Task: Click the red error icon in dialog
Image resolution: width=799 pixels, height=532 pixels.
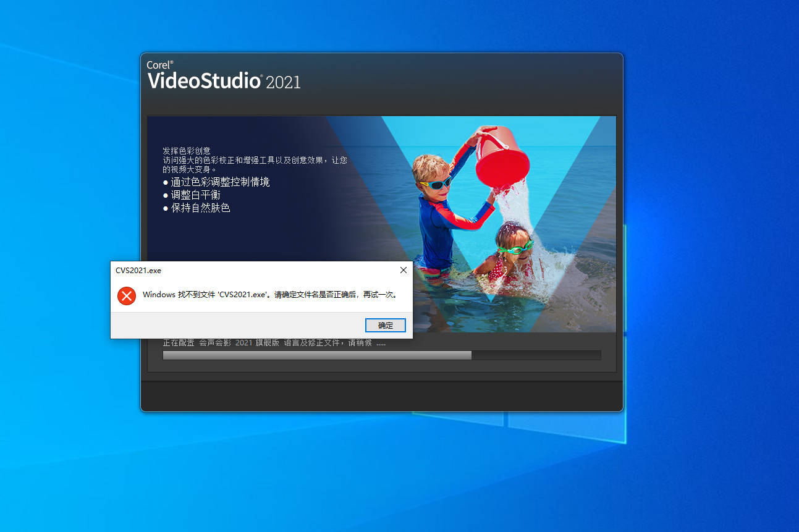Action: (127, 295)
